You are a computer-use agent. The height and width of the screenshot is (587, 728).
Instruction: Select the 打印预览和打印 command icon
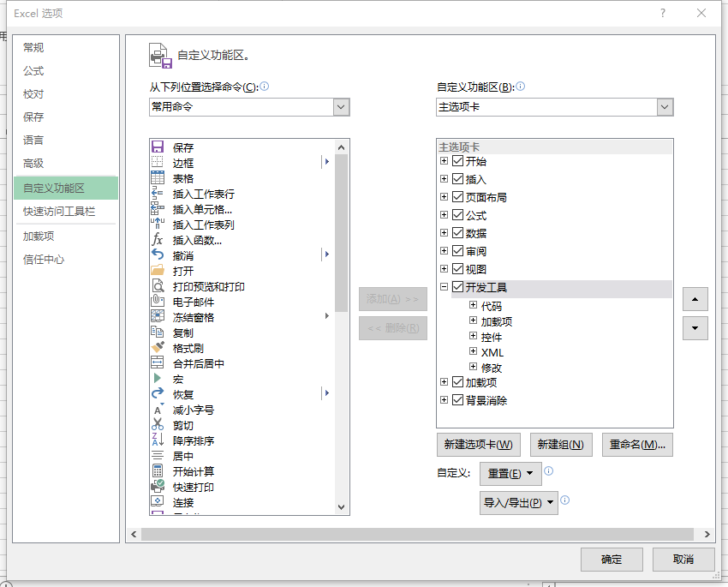158,286
